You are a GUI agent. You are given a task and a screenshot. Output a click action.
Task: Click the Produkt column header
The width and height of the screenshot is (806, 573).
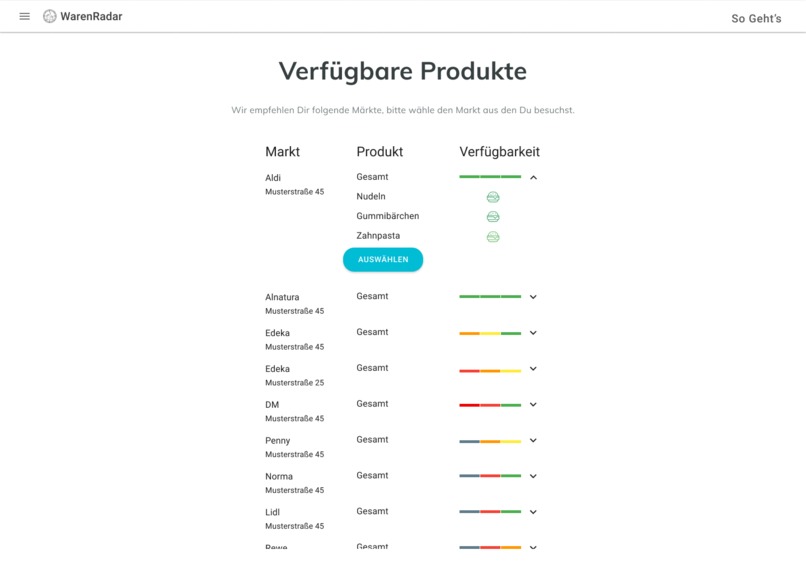(x=380, y=152)
